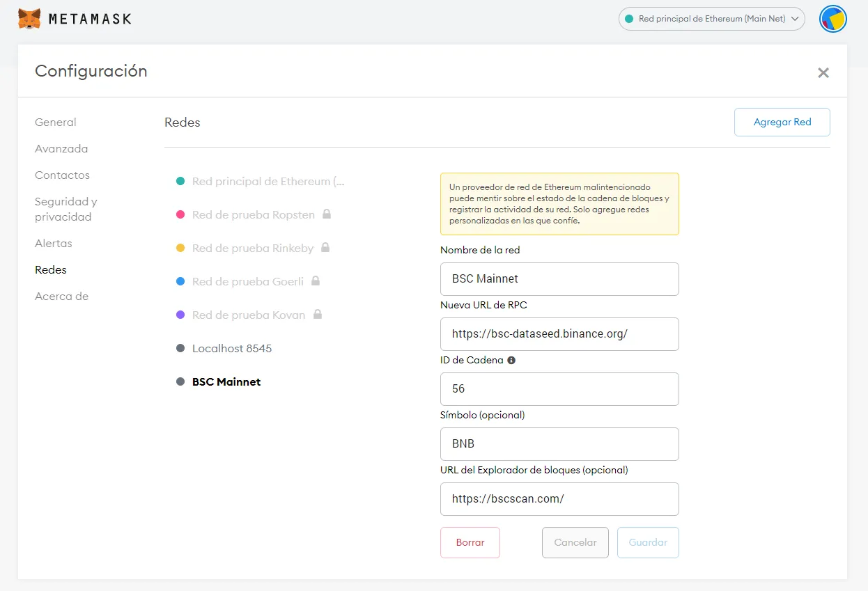Open the Acerca de tab
This screenshot has width=868, height=591.
[x=61, y=296]
